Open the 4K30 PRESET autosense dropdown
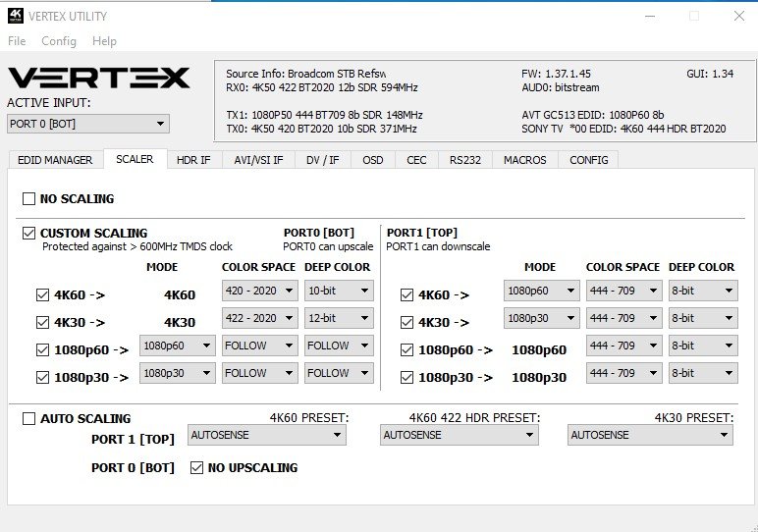758x532 pixels. coord(650,435)
